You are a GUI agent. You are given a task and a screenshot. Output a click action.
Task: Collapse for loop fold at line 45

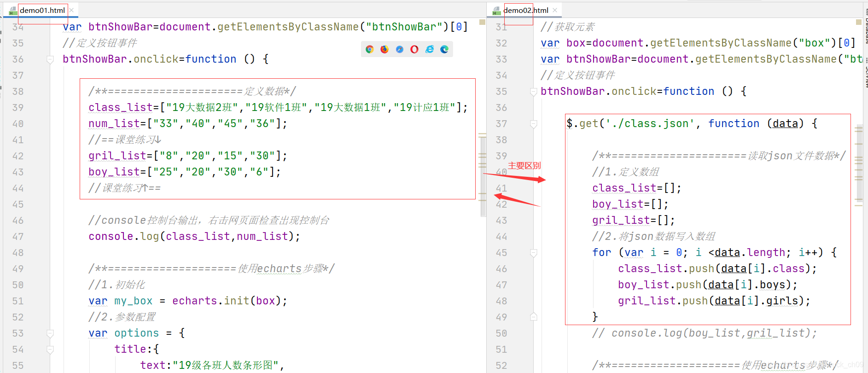(534, 252)
